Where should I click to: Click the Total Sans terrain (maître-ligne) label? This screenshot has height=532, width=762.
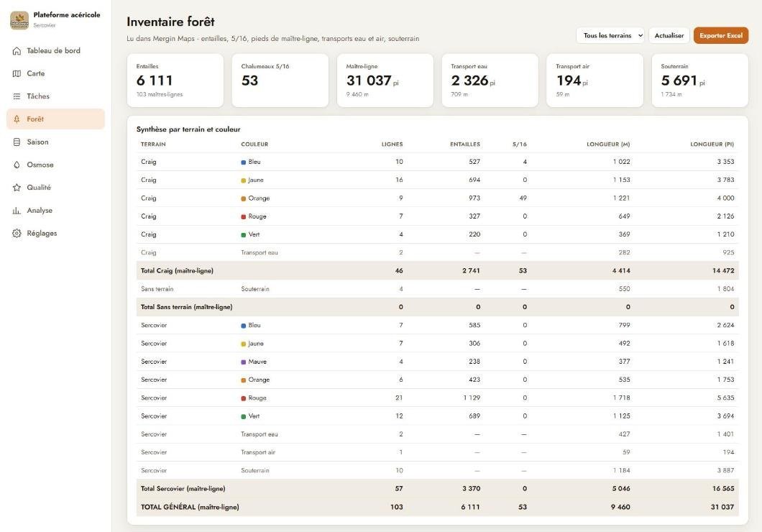tap(187, 307)
